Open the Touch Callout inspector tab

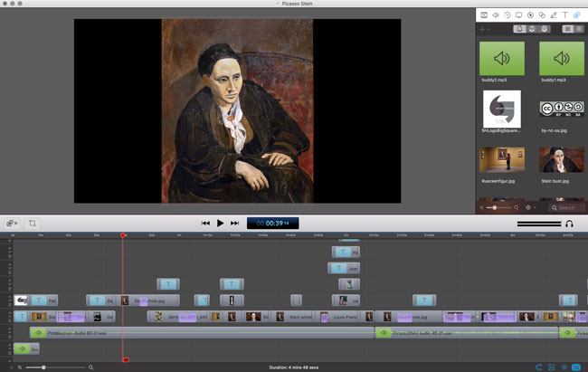point(542,15)
